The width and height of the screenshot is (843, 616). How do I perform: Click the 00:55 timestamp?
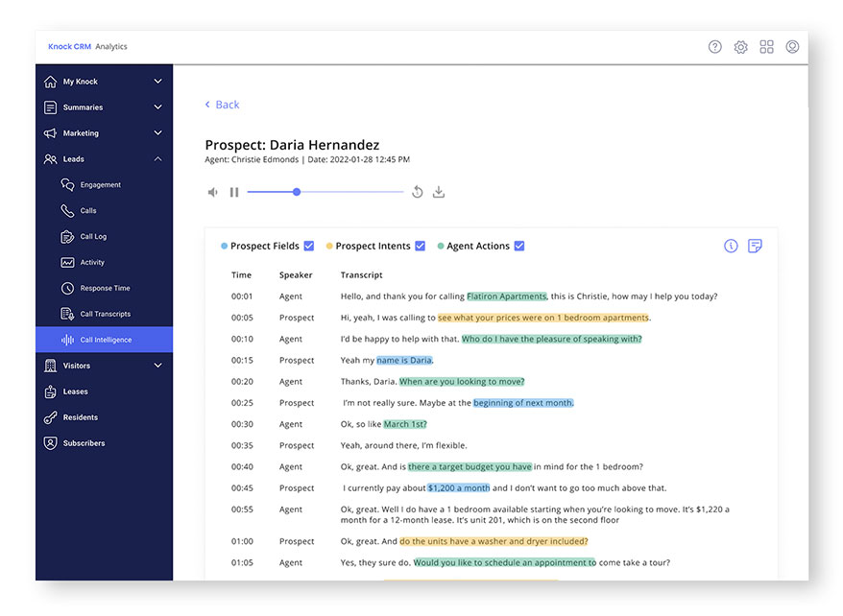[x=242, y=509]
